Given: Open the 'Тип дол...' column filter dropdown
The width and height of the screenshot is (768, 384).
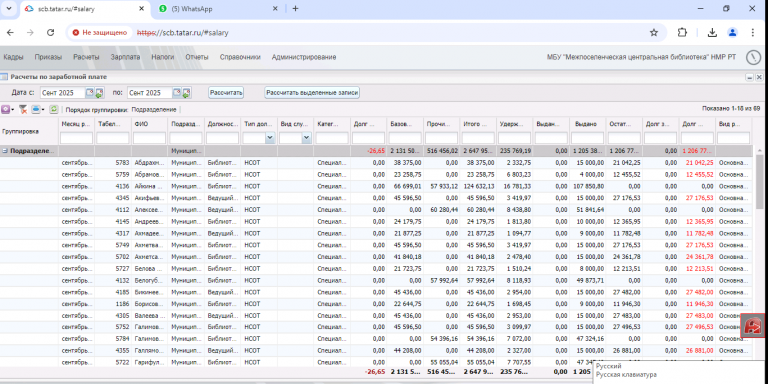Looking at the screenshot, I should tap(270, 139).
